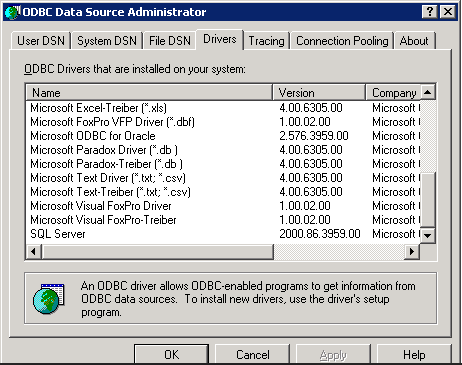Click the vertical scrollbar up arrow
462x365 pixels.
(x=428, y=92)
